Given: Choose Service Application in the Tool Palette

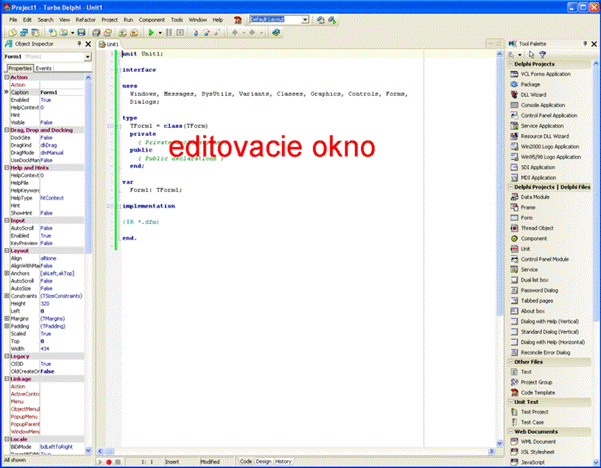Looking at the screenshot, I should point(537,126).
